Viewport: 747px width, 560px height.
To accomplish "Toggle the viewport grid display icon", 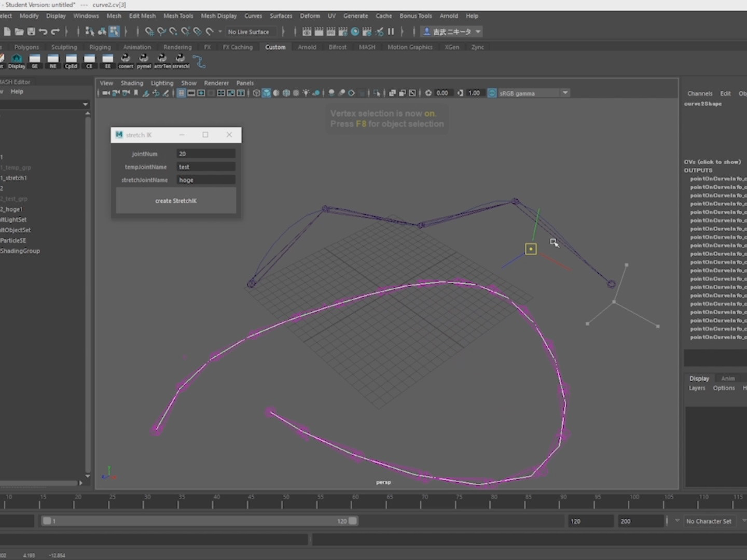I will coord(181,93).
